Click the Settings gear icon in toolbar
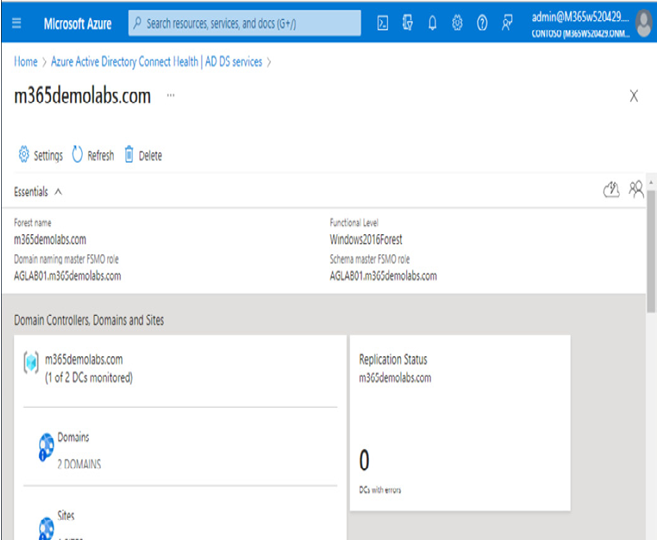Viewport: 659px width, 540px height. click(24, 155)
